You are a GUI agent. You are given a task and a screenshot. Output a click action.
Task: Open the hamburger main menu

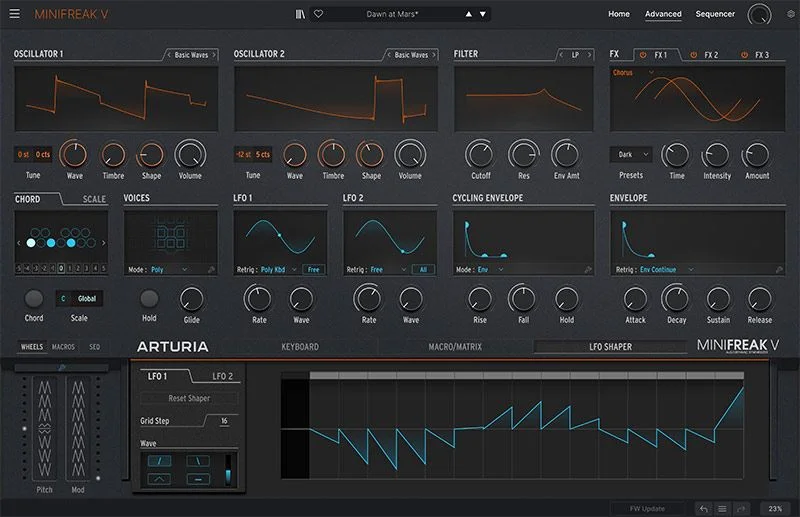[x=15, y=14]
